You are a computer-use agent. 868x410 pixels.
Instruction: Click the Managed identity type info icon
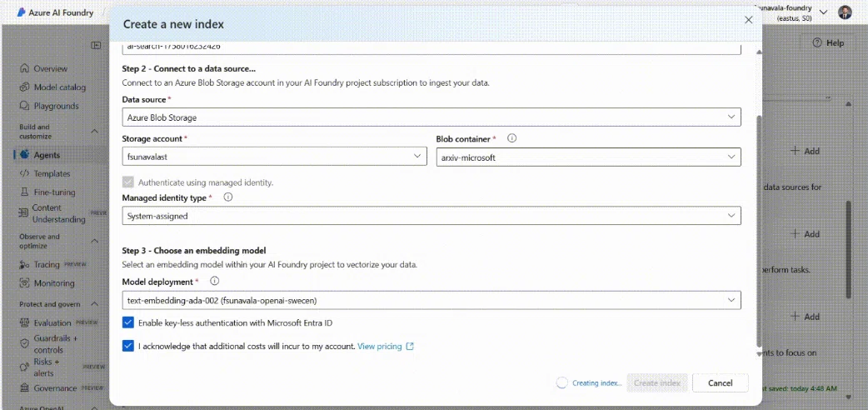228,197
